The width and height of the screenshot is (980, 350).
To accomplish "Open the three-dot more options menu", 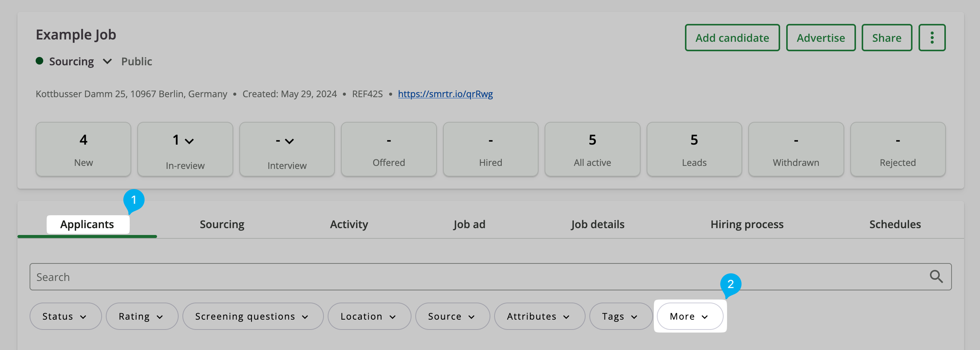I will 932,38.
